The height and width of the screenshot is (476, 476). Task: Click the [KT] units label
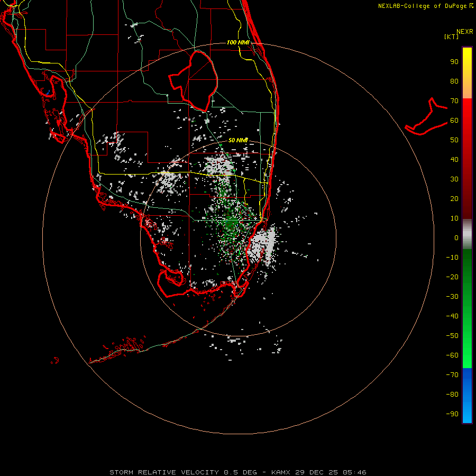coord(452,36)
